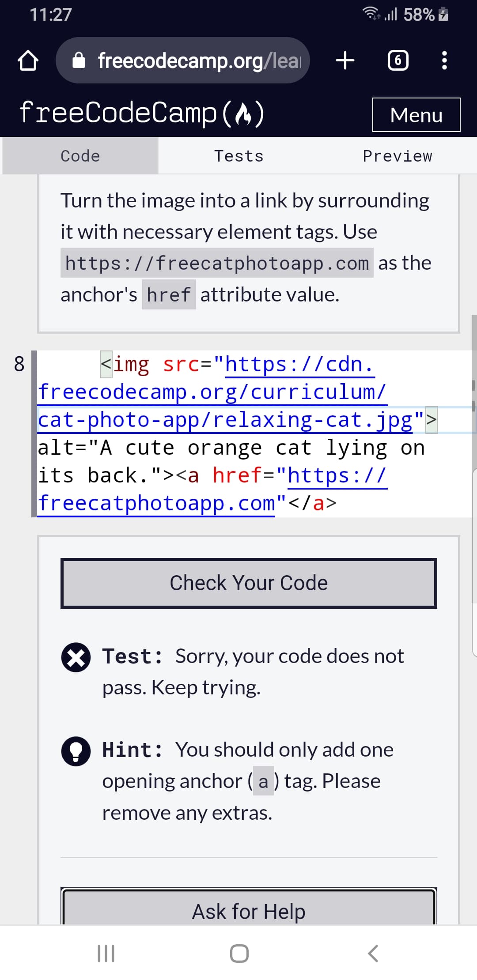Open the freeCodeCamp Menu
The height and width of the screenshot is (980, 477).
pos(416,115)
